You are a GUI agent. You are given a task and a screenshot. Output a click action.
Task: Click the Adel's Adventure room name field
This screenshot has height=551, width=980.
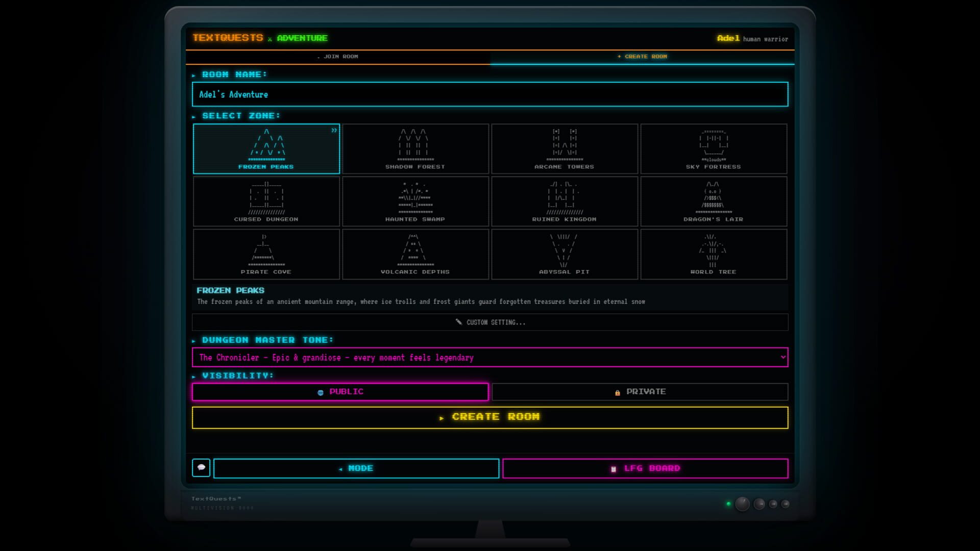click(490, 94)
